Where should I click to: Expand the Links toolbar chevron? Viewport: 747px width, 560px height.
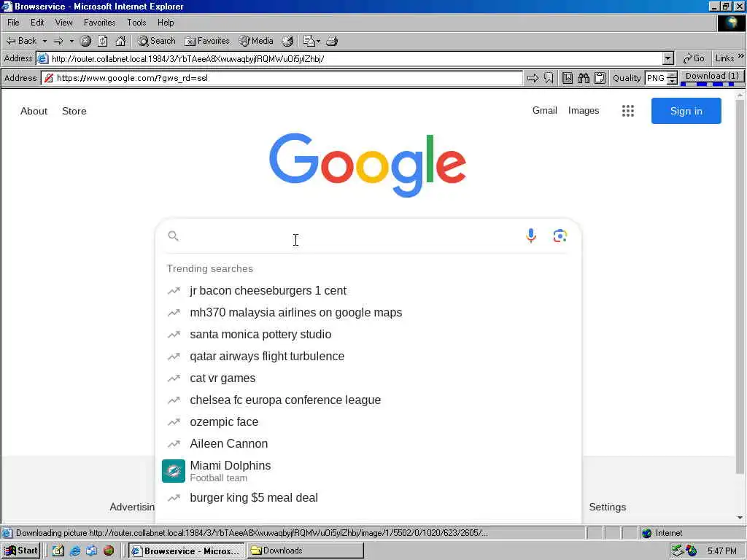click(741, 56)
